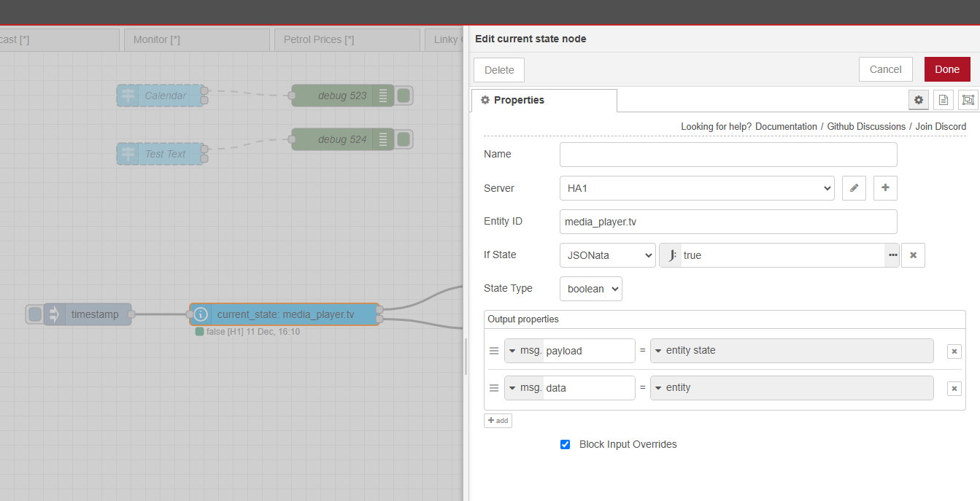The width and height of the screenshot is (980, 501).
Task: Trigger the timestamp inject node button
Action: [x=34, y=314]
